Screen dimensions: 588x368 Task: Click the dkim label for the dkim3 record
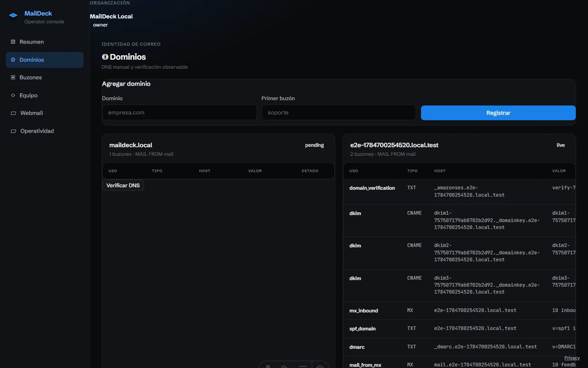(x=355, y=278)
